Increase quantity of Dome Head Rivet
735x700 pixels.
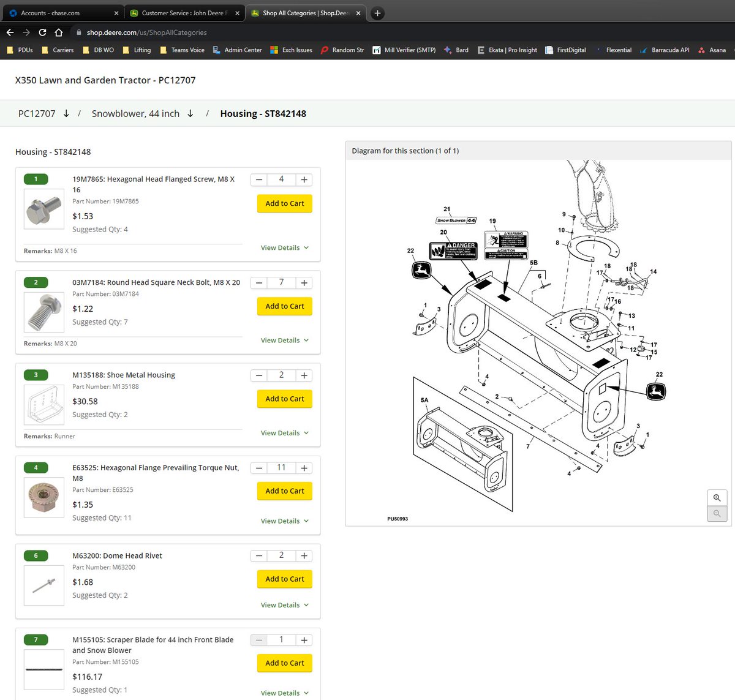tap(304, 555)
